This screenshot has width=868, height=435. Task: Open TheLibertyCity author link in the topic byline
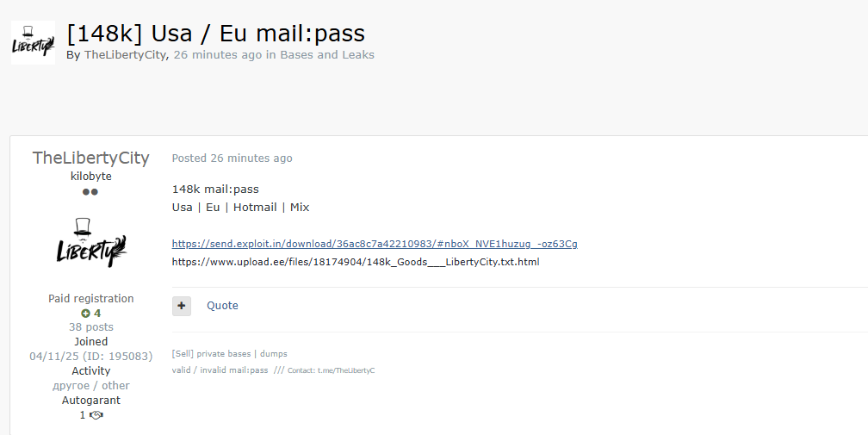[125, 55]
